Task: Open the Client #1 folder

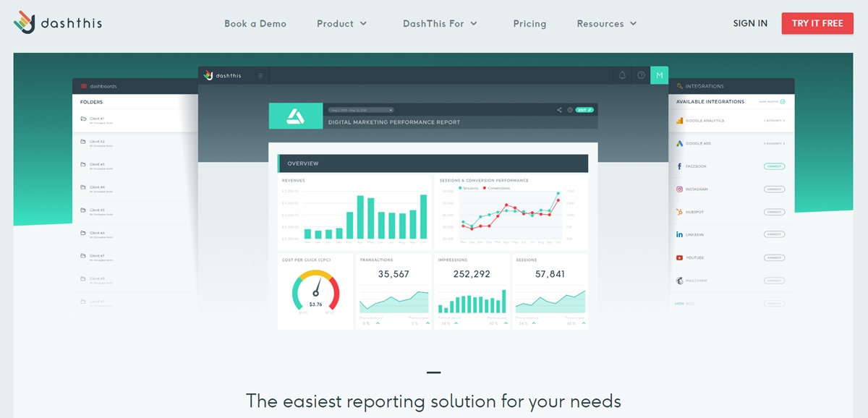Action: pyautogui.click(x=135, y=120)
